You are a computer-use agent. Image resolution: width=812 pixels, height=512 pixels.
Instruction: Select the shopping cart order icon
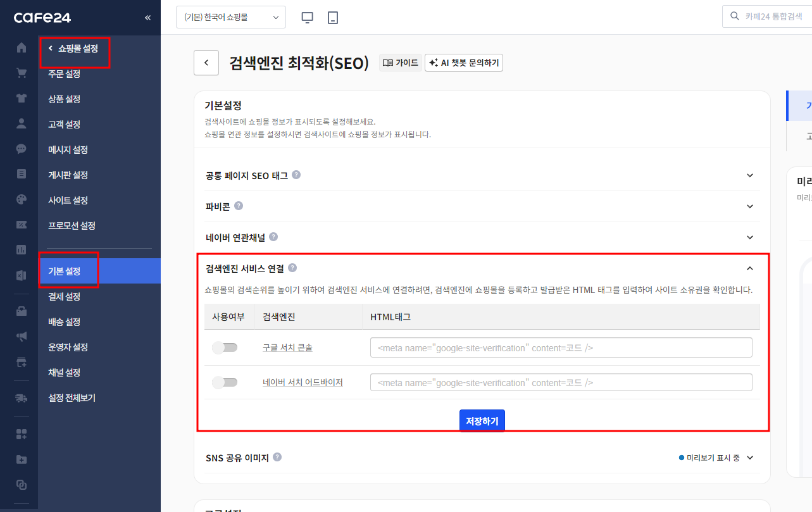[21, 73]
